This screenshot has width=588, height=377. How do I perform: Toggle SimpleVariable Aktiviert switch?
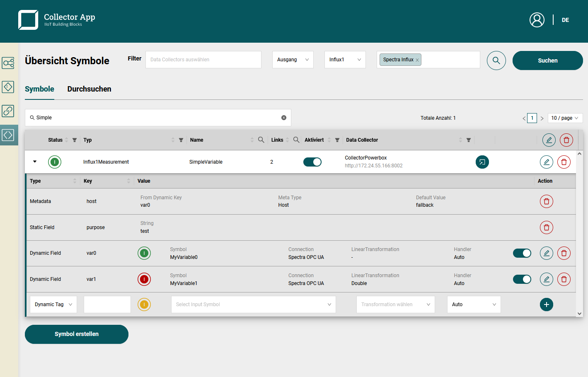[x=312, y=162]
